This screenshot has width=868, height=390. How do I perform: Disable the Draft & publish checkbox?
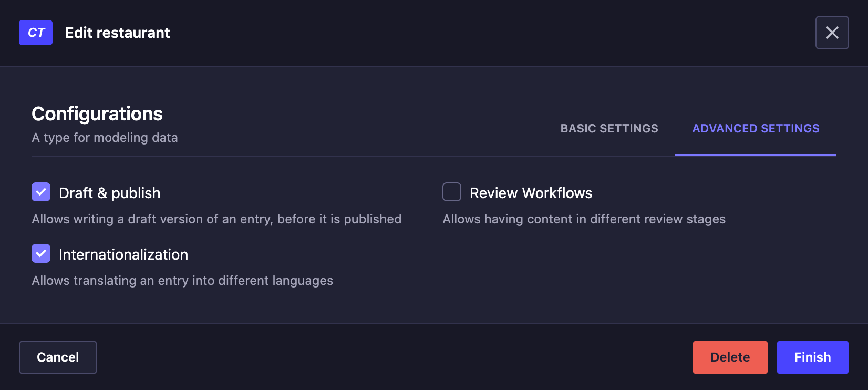41,192
